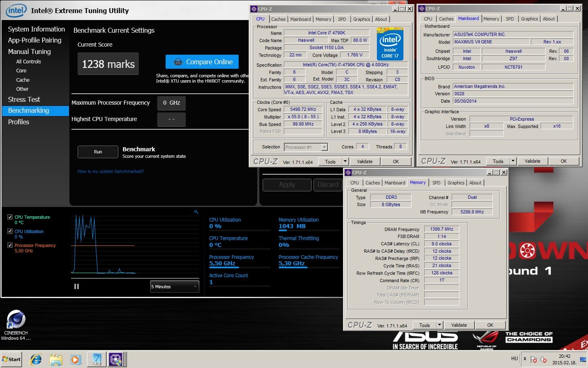Image resolution: width=588 pixels, height=368 pixels.
Task: Click Compare Online button
Action: tap(202, 62)
